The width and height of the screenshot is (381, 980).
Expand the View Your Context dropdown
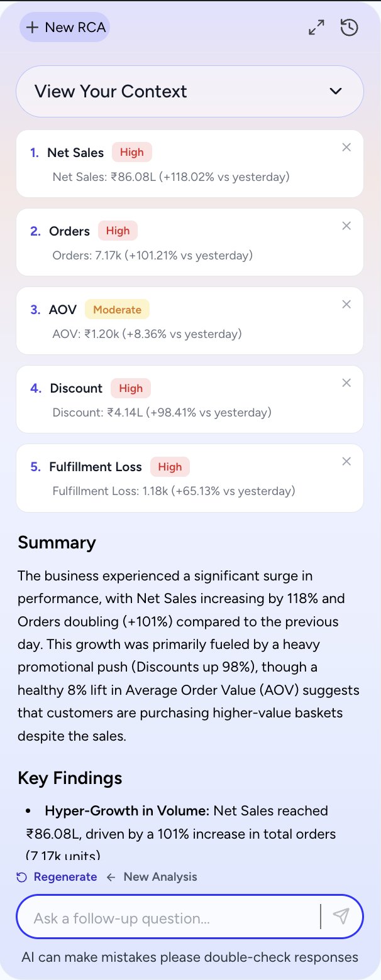pyautogui.click(x=189, y=91)
